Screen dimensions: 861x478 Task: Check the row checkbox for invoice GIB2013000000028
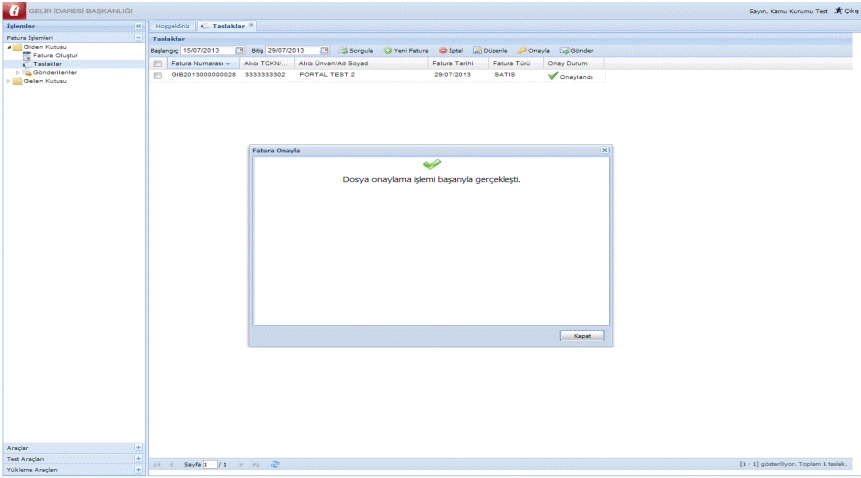(158, 75)
